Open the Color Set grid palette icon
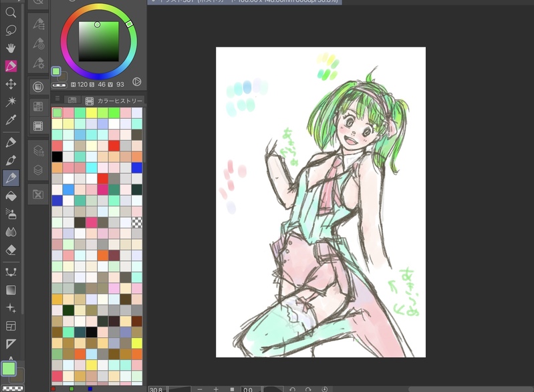The height and width of the screenshot is (392, 534). coord(38,106)
